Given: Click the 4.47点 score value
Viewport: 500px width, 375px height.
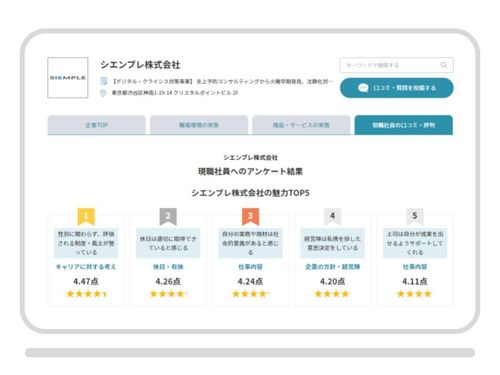Looking at the screenshot, I should [86, 281].
